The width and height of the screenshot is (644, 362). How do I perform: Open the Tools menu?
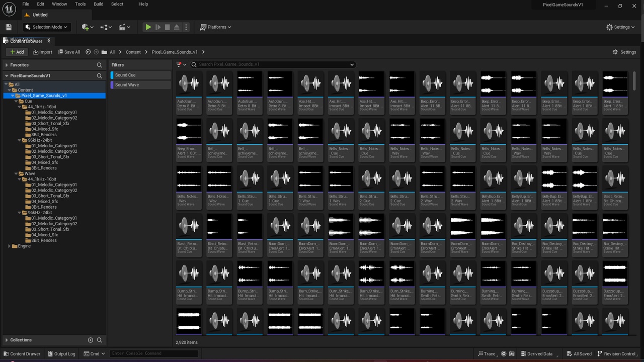tap(80, 4)
